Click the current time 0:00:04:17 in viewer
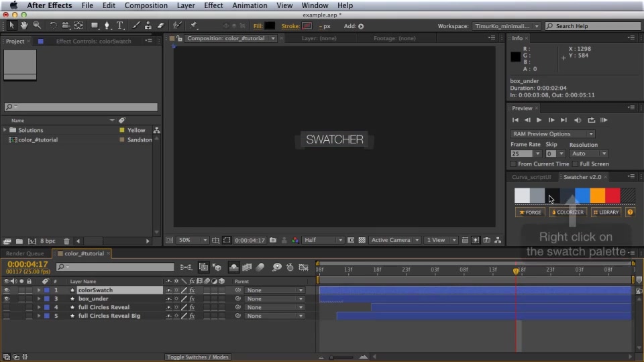 pyautogui.click(x=250, y=240)
